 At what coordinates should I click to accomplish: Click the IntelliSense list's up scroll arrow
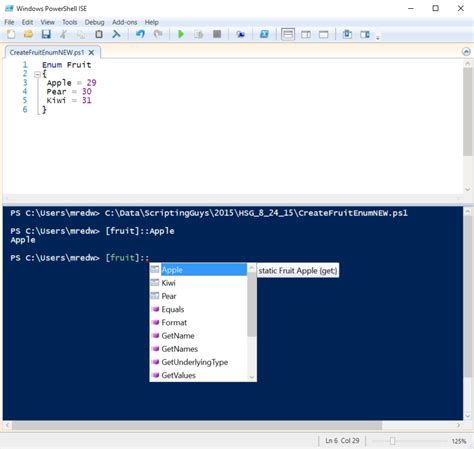click(252, 268)
